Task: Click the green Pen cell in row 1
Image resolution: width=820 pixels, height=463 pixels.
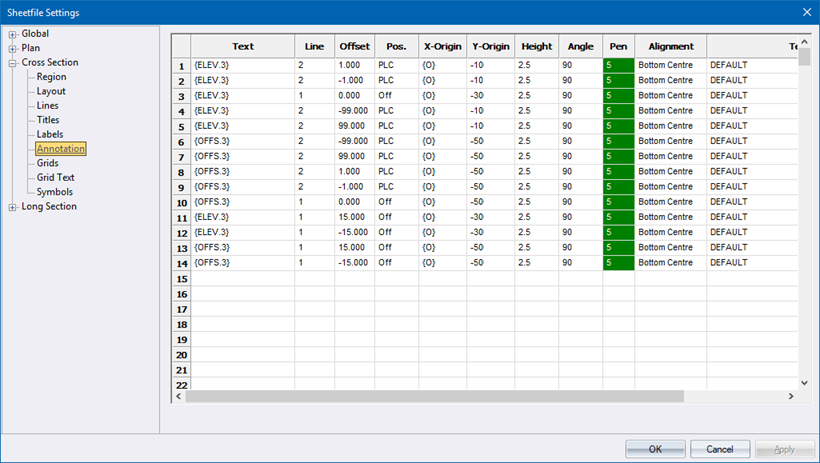Action: [x=618, y=66]
